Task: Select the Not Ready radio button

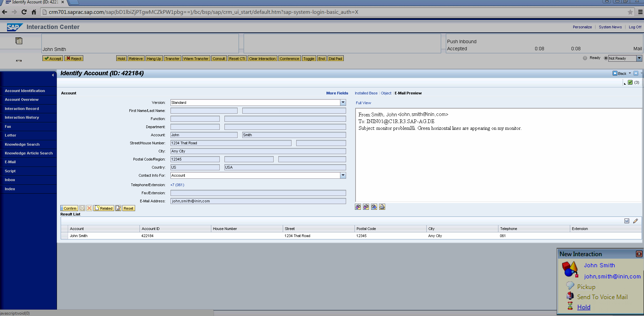Action: (606, 58)
